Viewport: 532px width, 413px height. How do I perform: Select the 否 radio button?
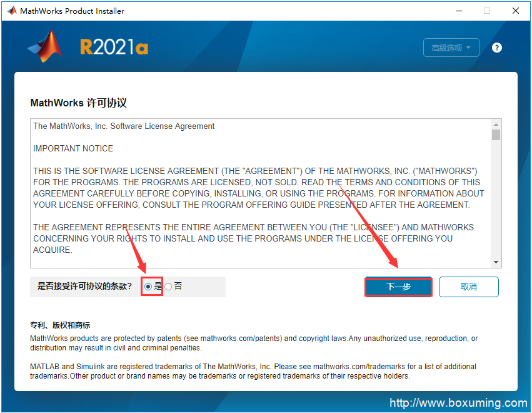point(168,287)
